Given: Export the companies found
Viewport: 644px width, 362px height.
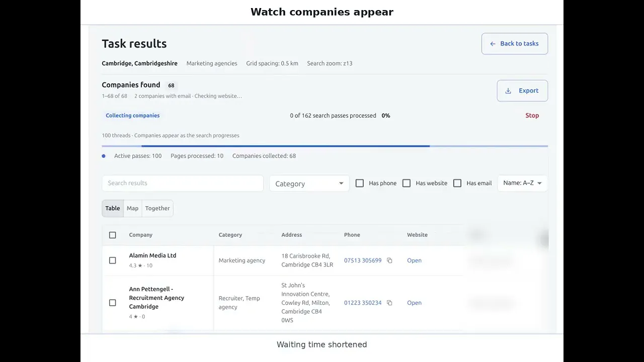Looking at the screenshot, I should coord(522,91).
